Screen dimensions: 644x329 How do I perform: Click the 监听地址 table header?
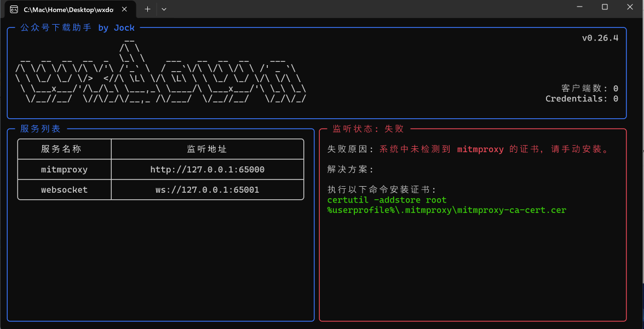click(x=207, y=149)
